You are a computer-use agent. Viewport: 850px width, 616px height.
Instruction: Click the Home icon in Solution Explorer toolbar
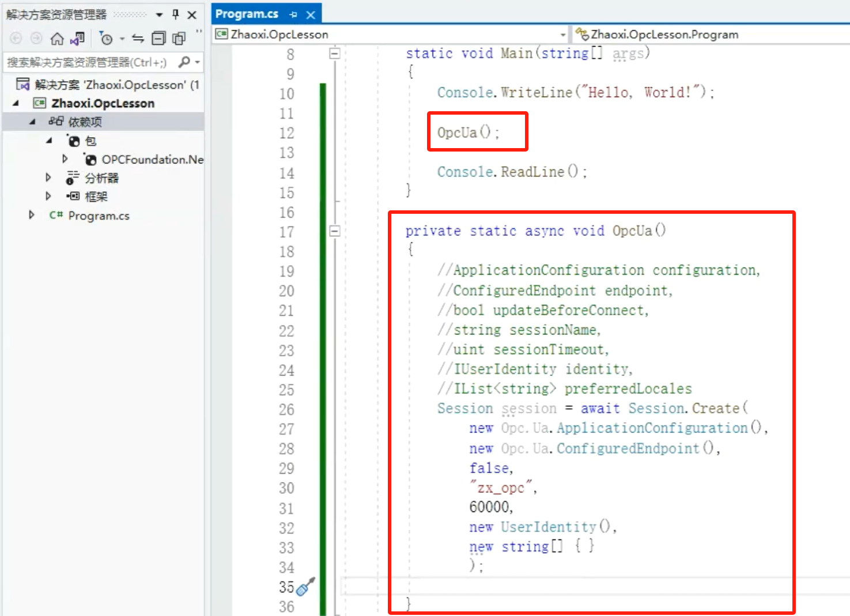point(57,39)
